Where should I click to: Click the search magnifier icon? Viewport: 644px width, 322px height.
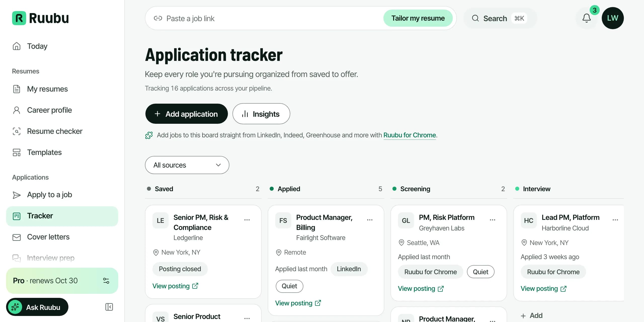[x=475, y=18]
